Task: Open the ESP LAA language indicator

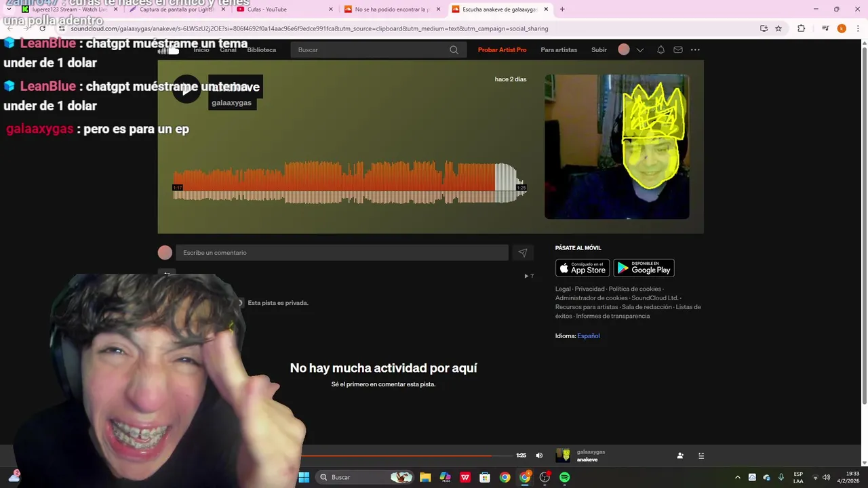Action: [798, 477]
